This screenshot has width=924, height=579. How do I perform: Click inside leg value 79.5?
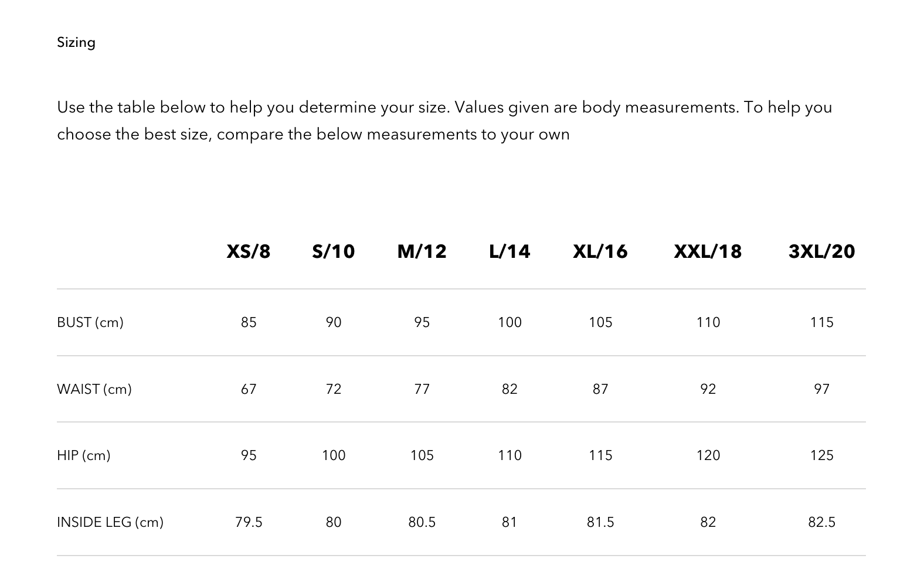(249, 522)
